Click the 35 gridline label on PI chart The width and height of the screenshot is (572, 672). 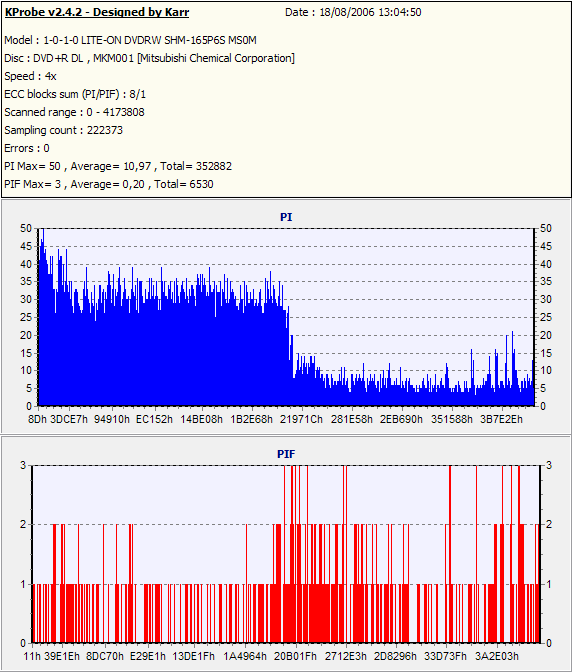(26, 282)
